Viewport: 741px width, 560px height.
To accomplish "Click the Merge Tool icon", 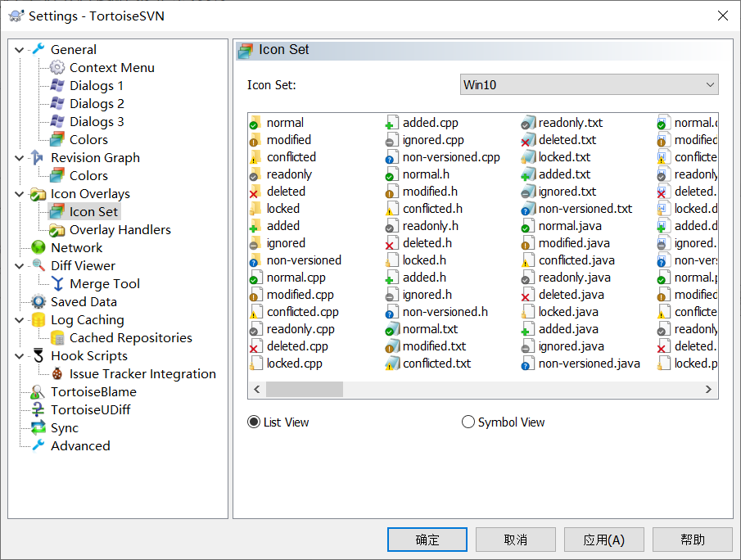I will 57,283.
